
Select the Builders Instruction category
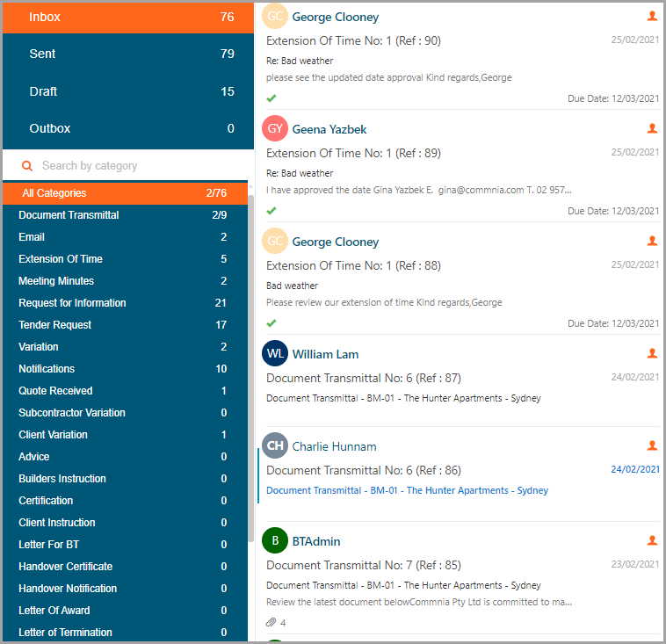[125, 479]
